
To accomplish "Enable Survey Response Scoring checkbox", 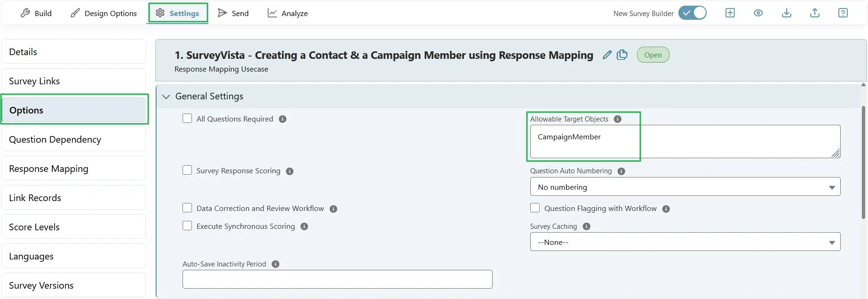I will (187, 170).
